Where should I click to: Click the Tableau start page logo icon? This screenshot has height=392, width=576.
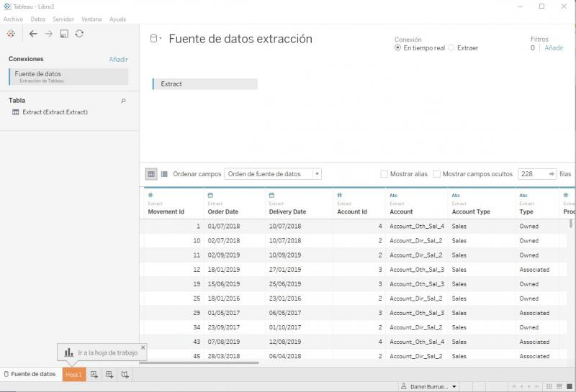coord(11,34)
